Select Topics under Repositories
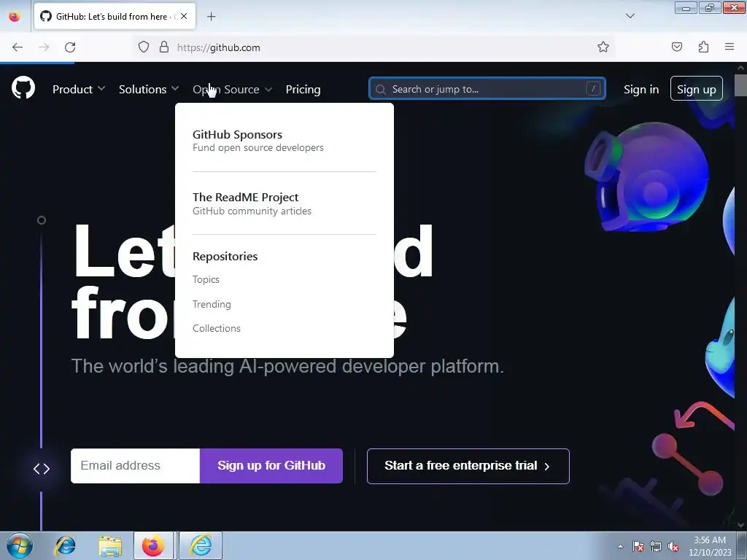 coord(206,279)
